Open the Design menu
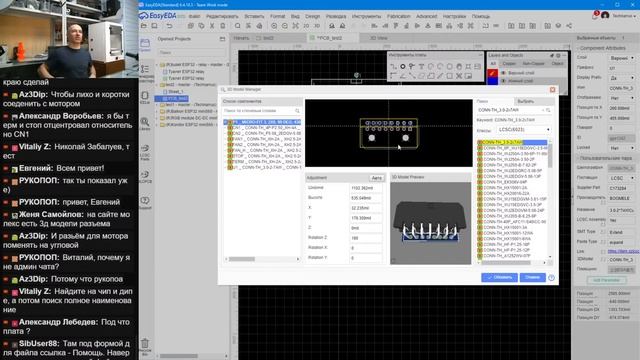This screenshot has height=360, width=640. tap(312, 16)
